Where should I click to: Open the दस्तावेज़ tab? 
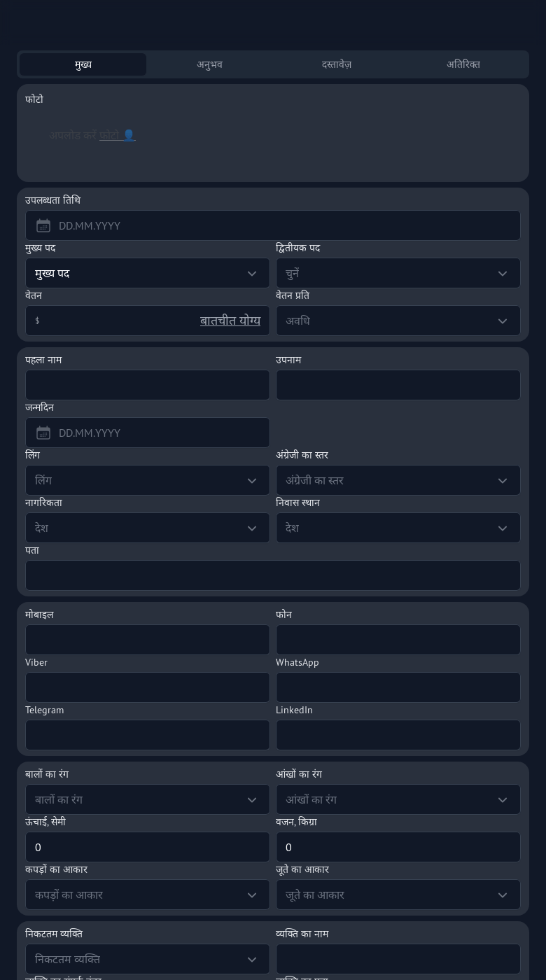click(x=336, y=64)
